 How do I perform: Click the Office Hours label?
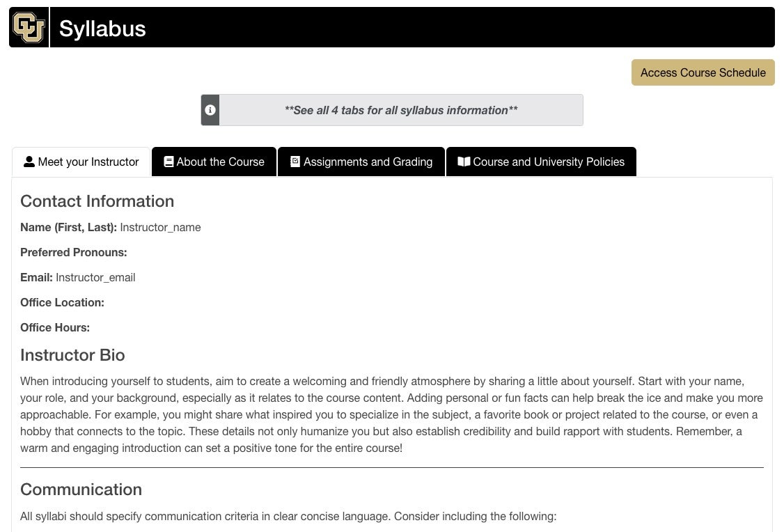[54, 327]
